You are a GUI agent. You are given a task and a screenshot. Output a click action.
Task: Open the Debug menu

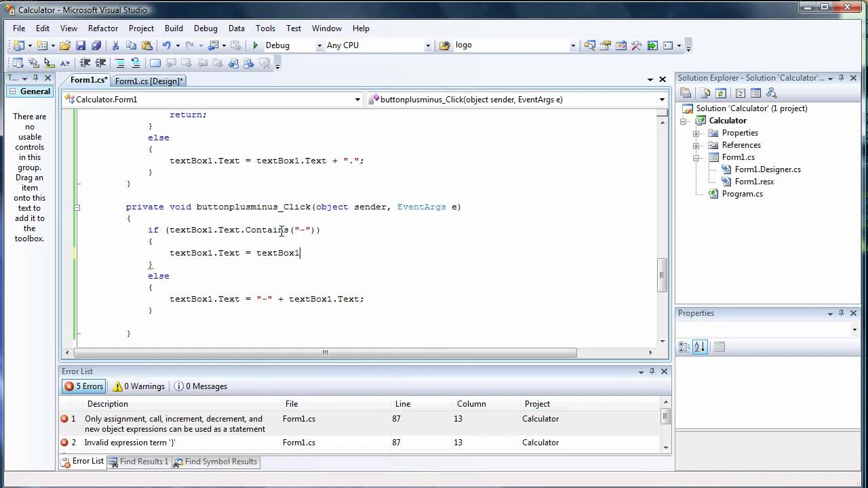[205, 28]
